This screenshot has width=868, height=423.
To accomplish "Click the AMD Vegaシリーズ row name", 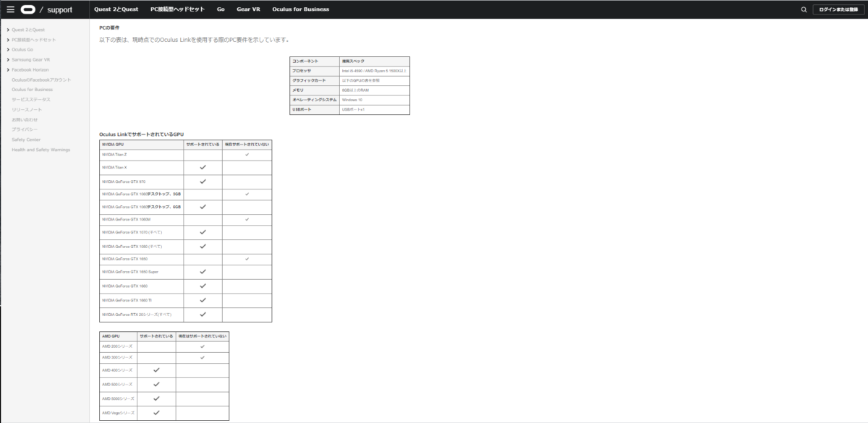I will [119, 413].
